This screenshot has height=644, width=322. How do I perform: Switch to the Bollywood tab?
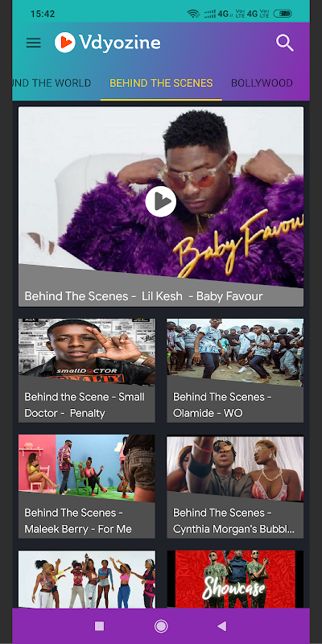pyautogui.click(x=262, y=83)
